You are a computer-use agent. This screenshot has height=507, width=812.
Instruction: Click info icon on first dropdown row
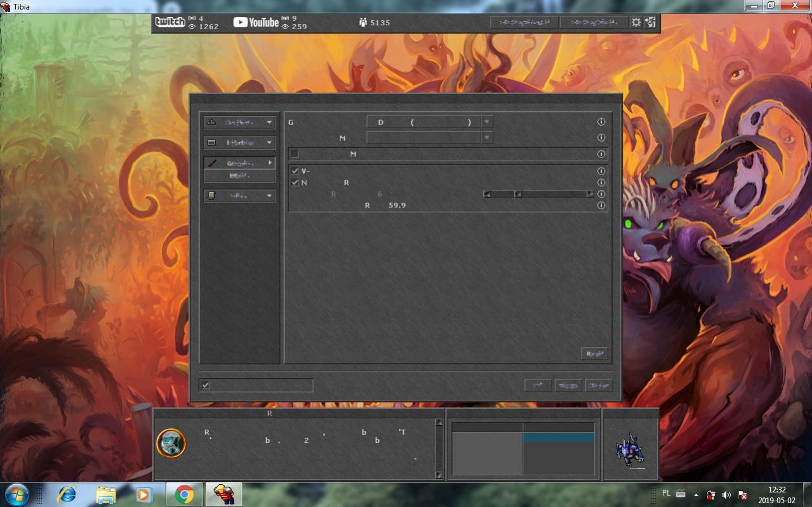(x=601, y=122)
